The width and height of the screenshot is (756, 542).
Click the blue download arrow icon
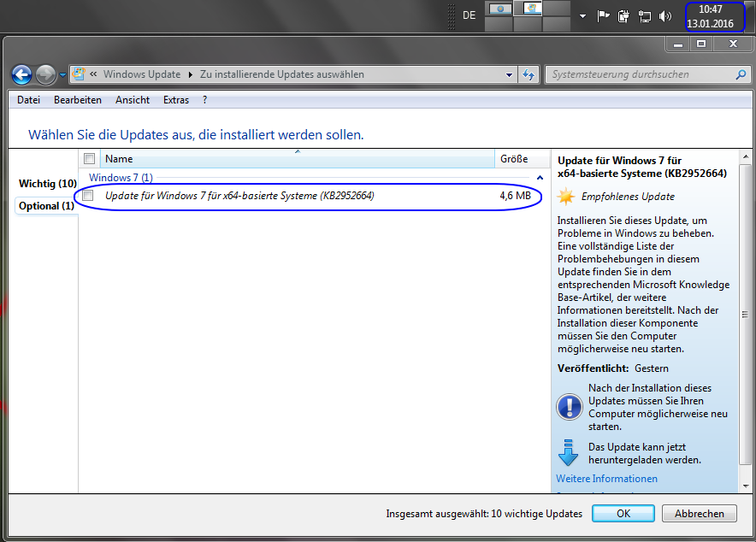coord(568,452)
